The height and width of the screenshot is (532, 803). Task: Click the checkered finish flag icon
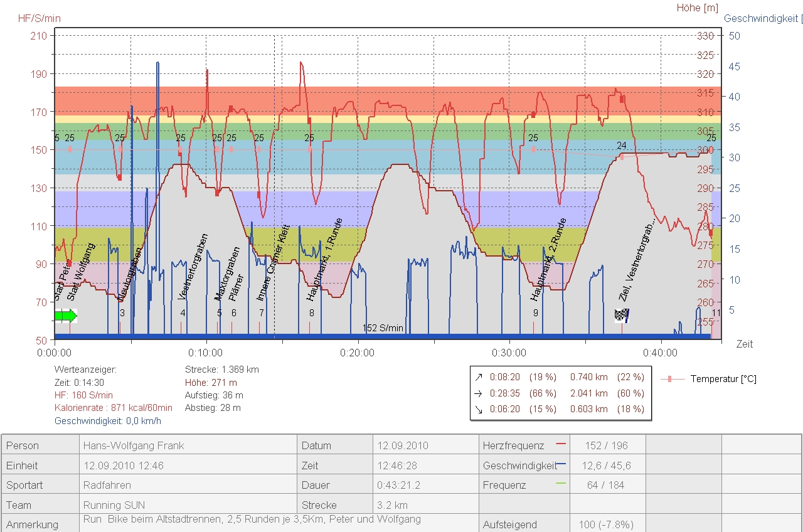(622, 314)
